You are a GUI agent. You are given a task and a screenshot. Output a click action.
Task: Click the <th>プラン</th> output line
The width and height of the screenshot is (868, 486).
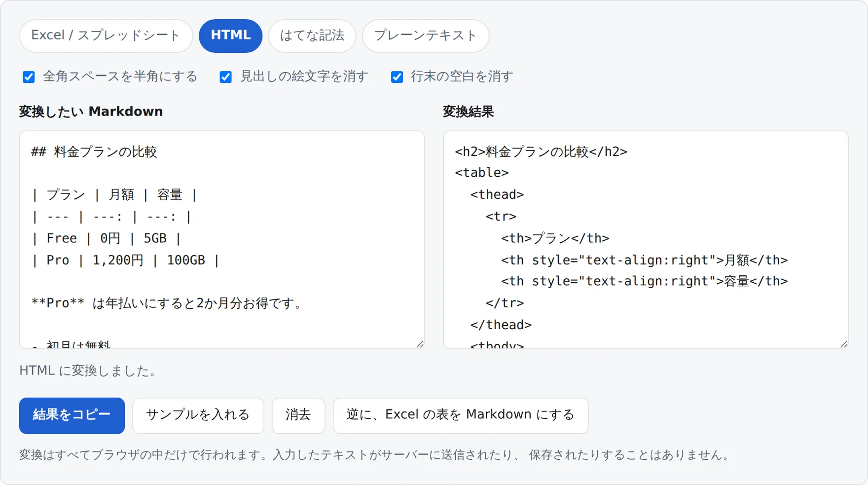click(555, 238)
